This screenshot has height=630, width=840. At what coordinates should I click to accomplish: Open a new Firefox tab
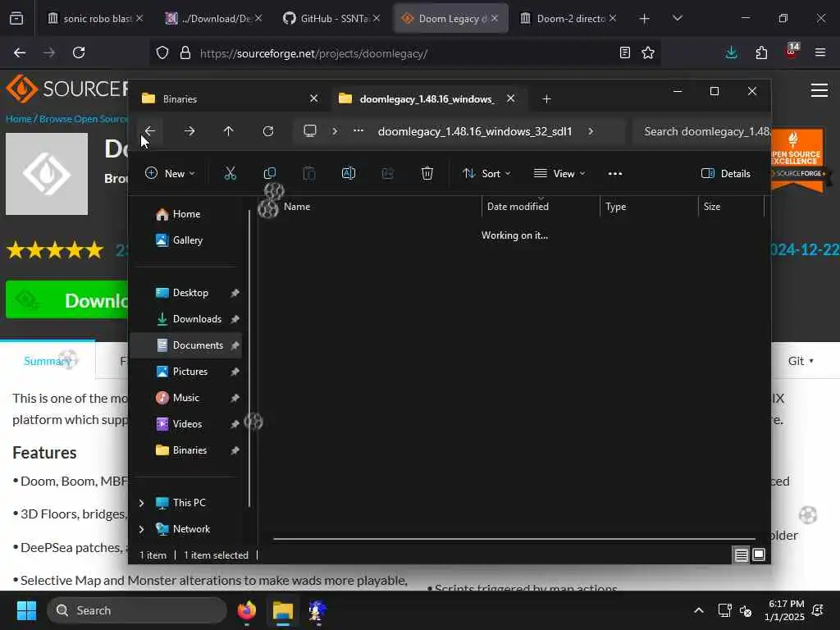645,19
